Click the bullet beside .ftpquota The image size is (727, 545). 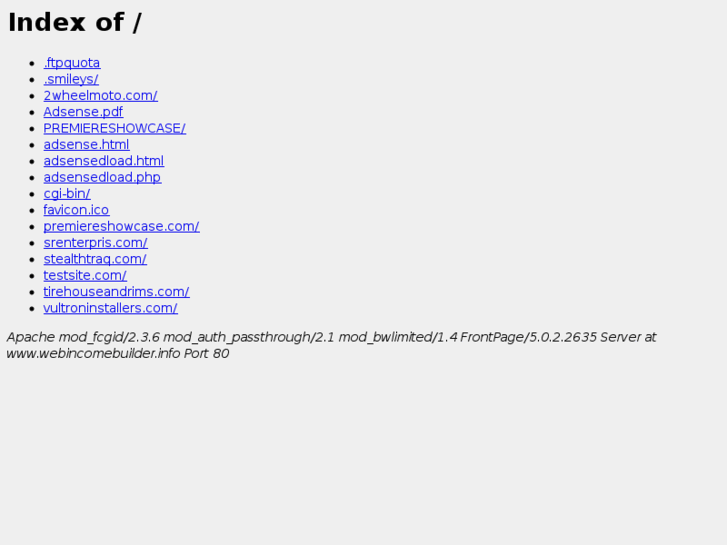point(32,63)
